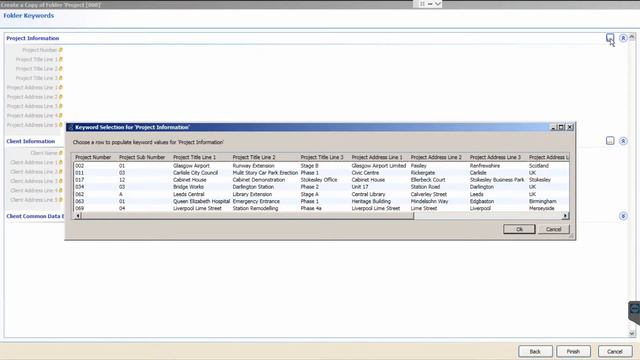Click the dialog's horizontal scrollbar thumb
The image size is (640, 360).
click(x=247, y=216)
